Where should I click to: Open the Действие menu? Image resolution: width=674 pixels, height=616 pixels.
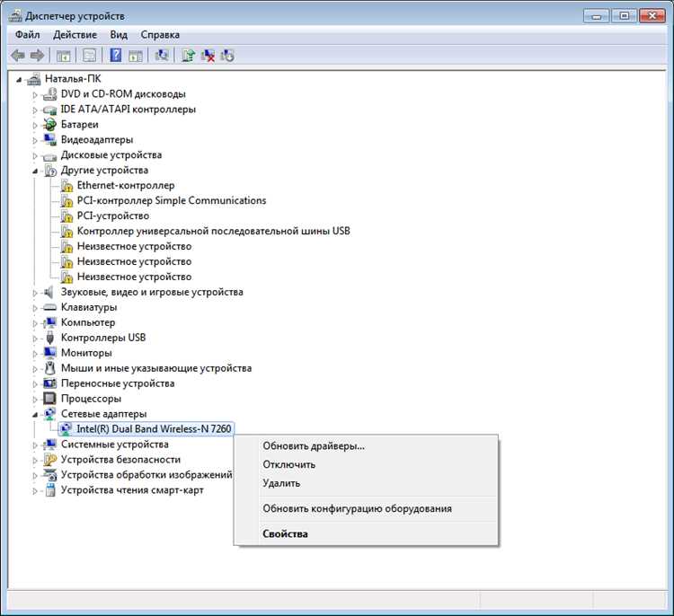75,35
